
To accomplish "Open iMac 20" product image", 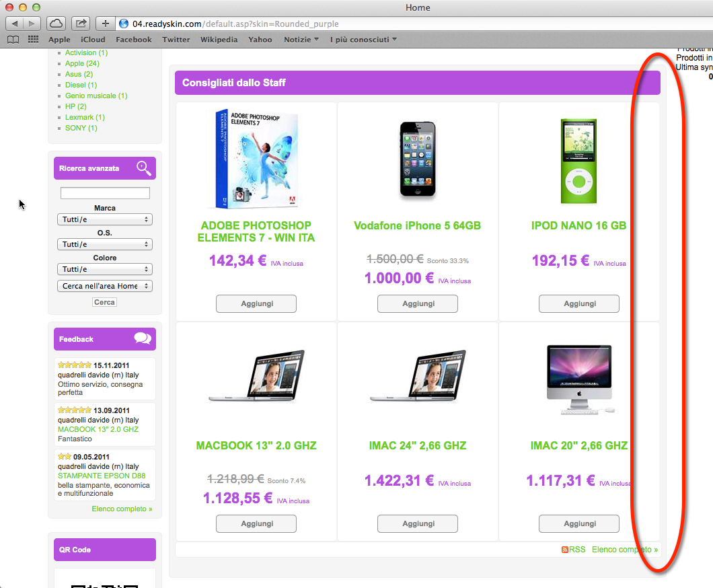I will click(580, 379).
